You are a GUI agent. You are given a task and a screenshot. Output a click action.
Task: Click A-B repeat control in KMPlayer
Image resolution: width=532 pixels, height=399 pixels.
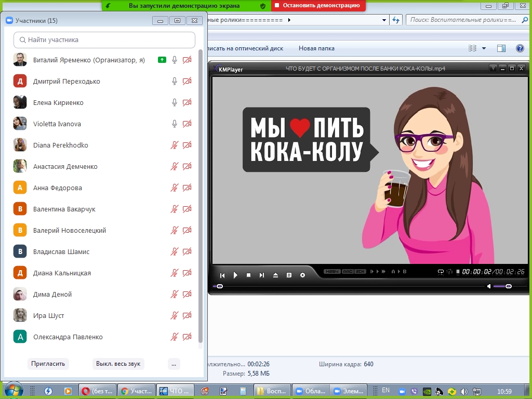[398, 271]
